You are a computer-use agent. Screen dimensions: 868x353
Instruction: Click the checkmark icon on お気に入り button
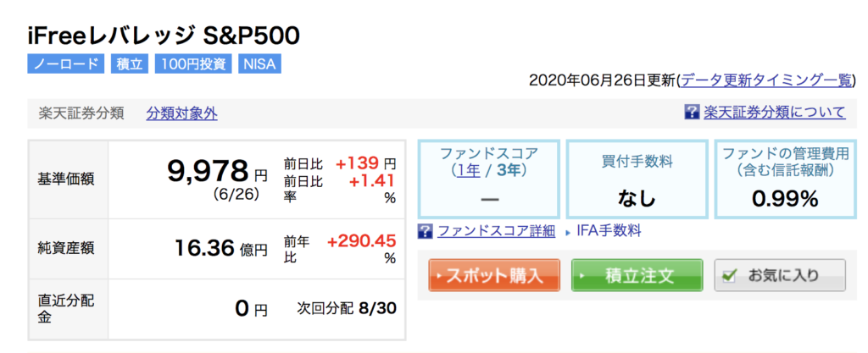click(x=730, y=276)
